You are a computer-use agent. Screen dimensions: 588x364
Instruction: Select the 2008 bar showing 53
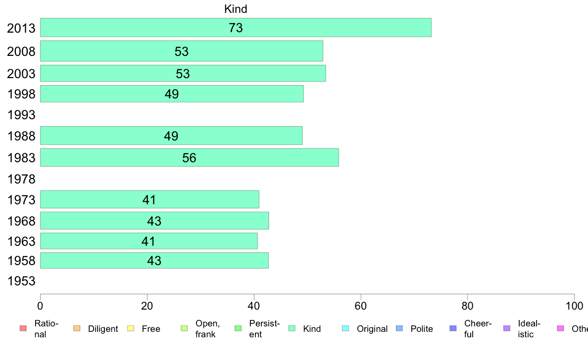tap(182, 51)
